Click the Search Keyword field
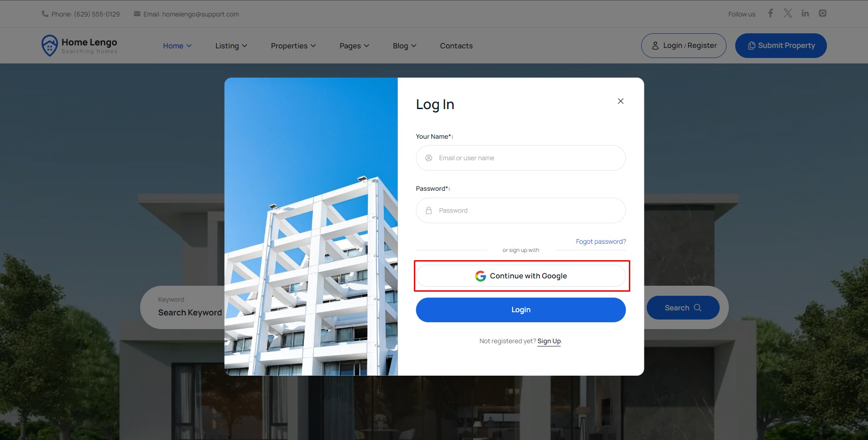This screenshot has height=440, width=868. 190,313
